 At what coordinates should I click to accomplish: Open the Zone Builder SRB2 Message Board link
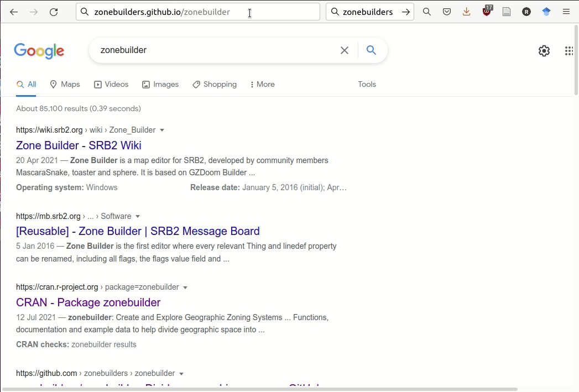click(x=138, y=232)
